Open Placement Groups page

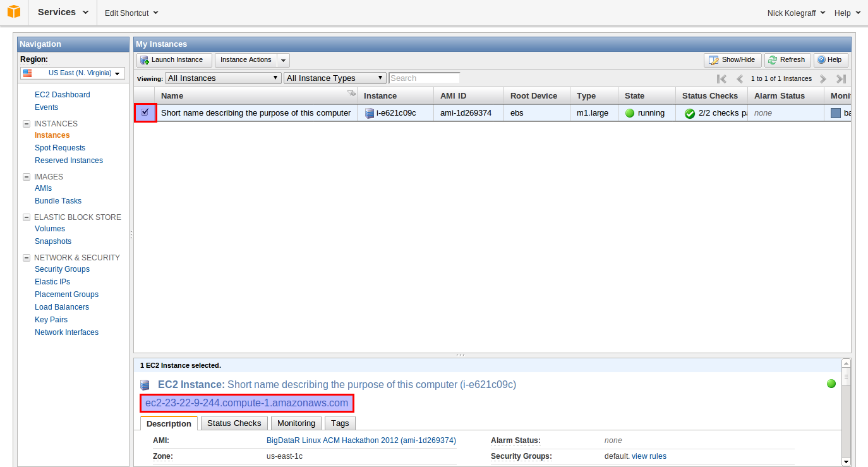66,294
